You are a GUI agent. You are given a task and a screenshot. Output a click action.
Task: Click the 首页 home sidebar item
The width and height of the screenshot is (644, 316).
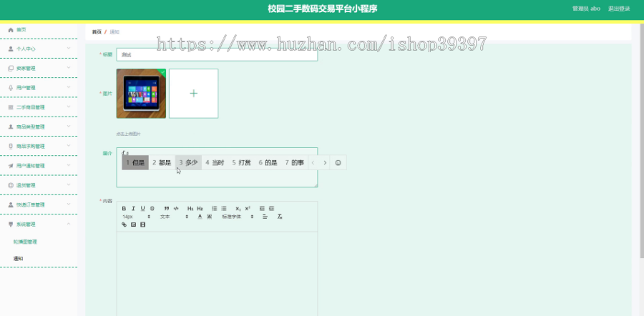[39, 29]
